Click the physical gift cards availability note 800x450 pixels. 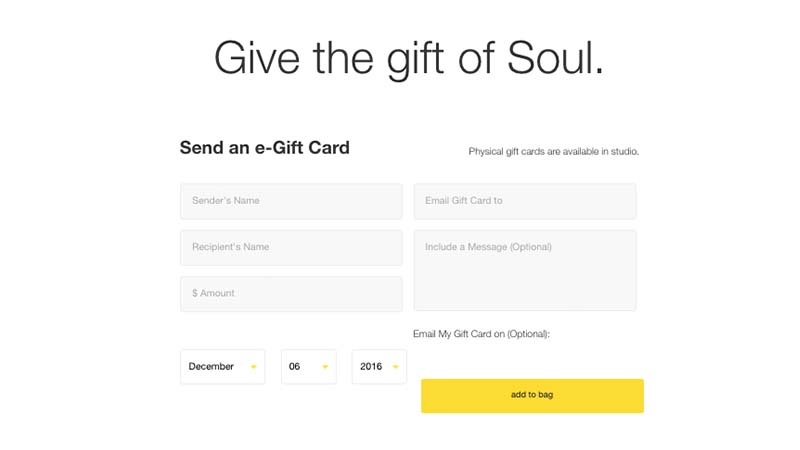[x=554, y=152]
